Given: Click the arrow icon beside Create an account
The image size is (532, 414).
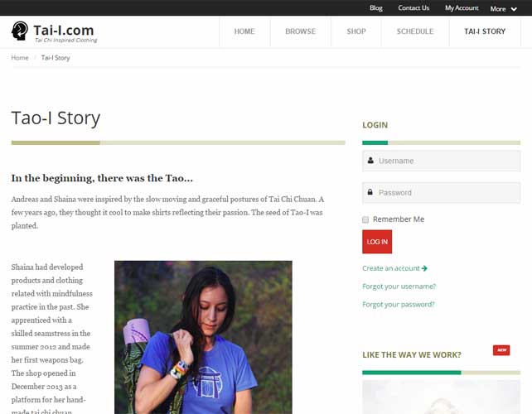Looking at the screenshot, I should (x=424, y=268).
